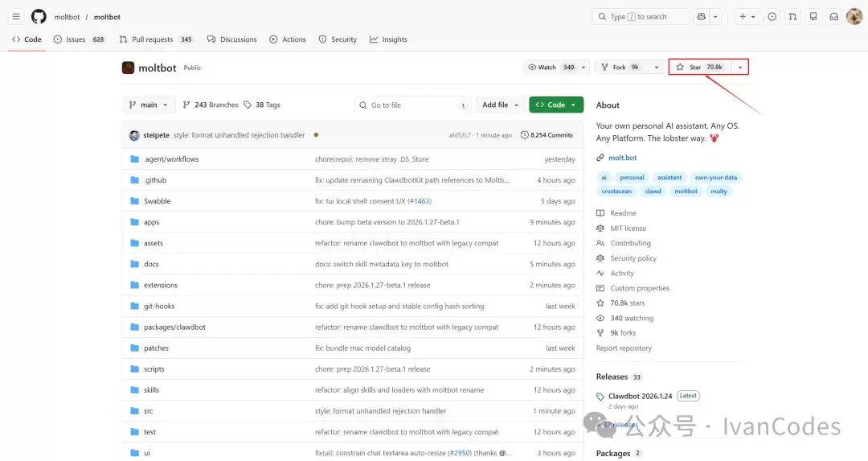Viewport: 868px width, 461px height.
Task: Open the packages/clawdbot folder
Action: pos(174,327)
